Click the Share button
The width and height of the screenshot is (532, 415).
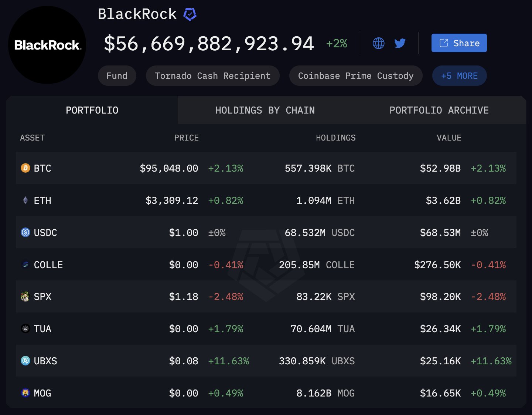459,43
